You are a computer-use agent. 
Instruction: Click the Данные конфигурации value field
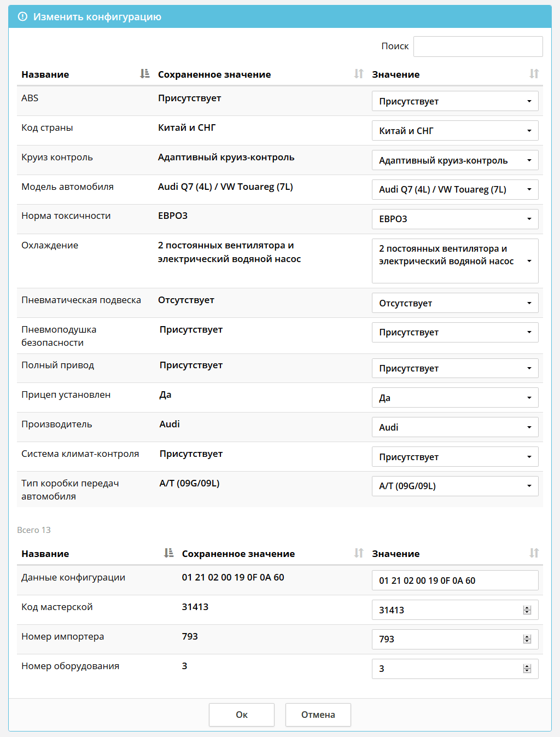(x=455, y=581)
